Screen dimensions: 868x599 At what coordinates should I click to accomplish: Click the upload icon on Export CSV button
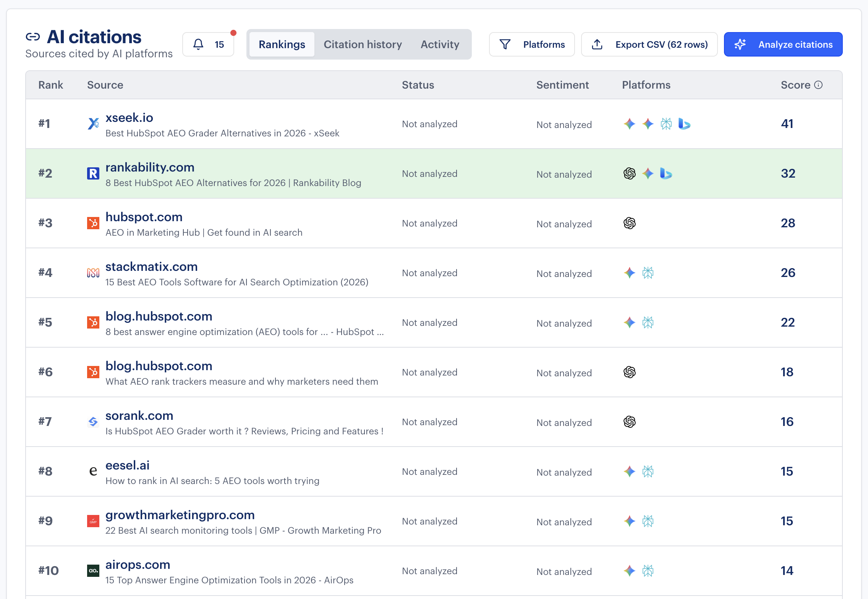(x=597, y=44)
